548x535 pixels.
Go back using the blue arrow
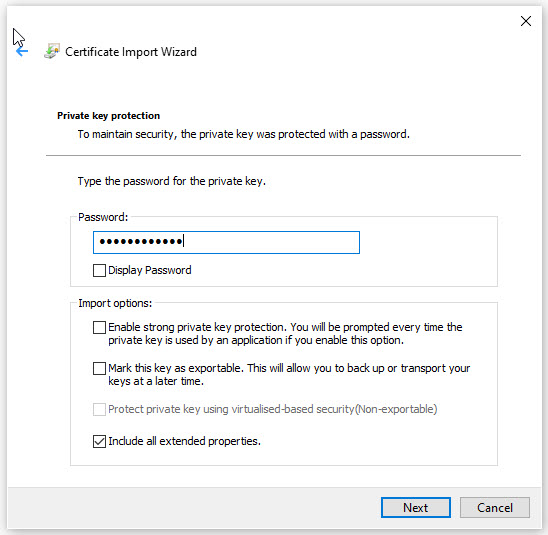click(x=22, y=52)
